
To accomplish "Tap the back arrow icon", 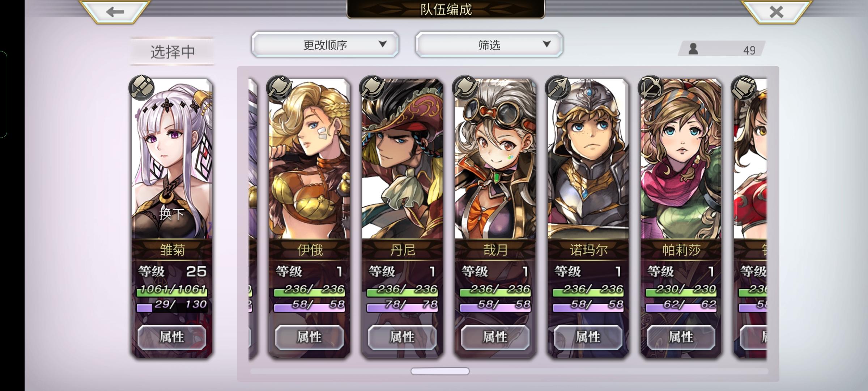I will (115, 12).
